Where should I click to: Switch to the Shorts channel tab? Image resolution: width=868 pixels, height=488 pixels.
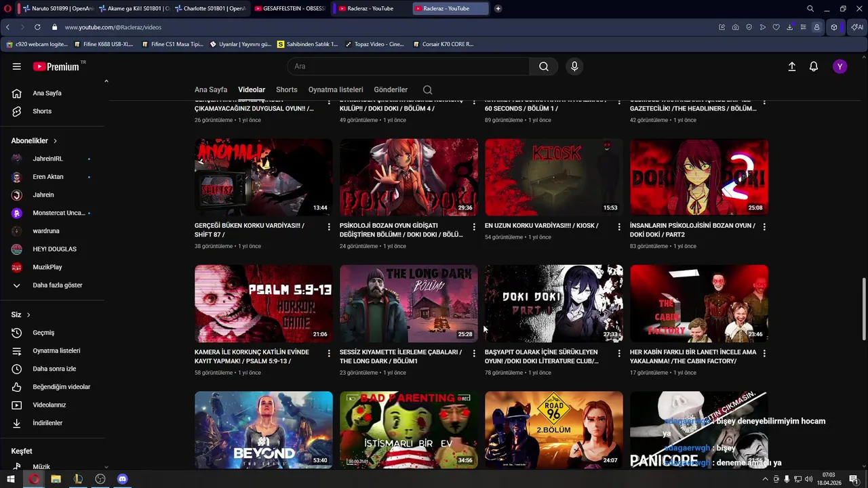click(287, 89)
